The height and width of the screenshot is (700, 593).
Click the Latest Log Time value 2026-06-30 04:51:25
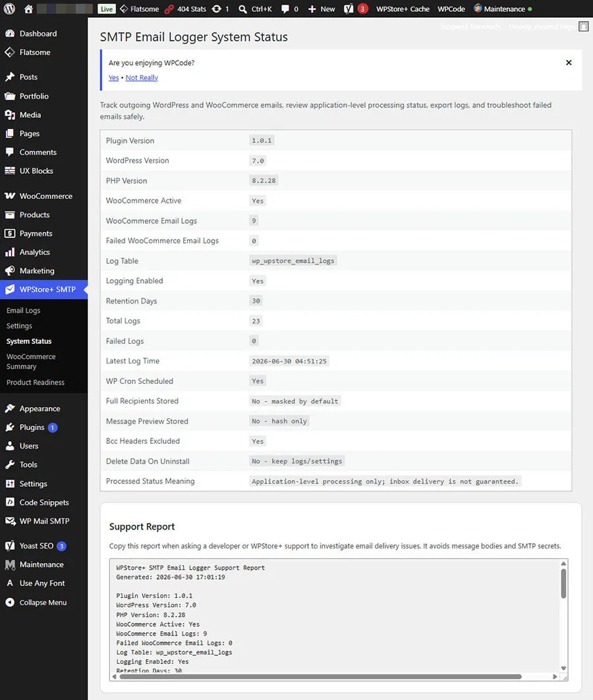point(289,361)
